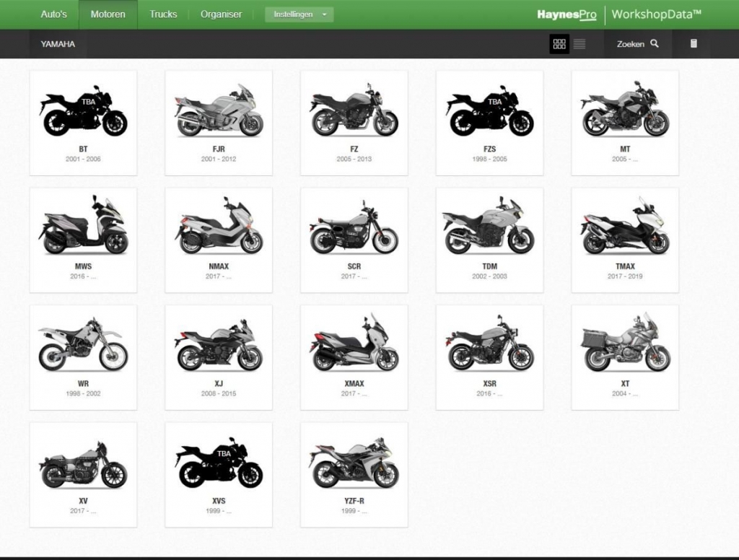Click the years 2017 - 2019 text
The height and width of the screenshot is (560, 739).
625,276
